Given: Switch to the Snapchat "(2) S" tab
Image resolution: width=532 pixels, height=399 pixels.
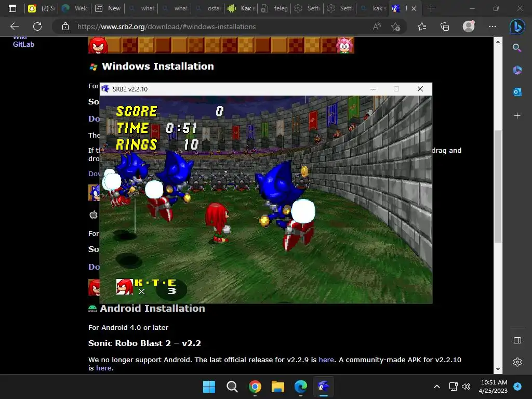Looking at the screenshot, I should click(42, 8).
